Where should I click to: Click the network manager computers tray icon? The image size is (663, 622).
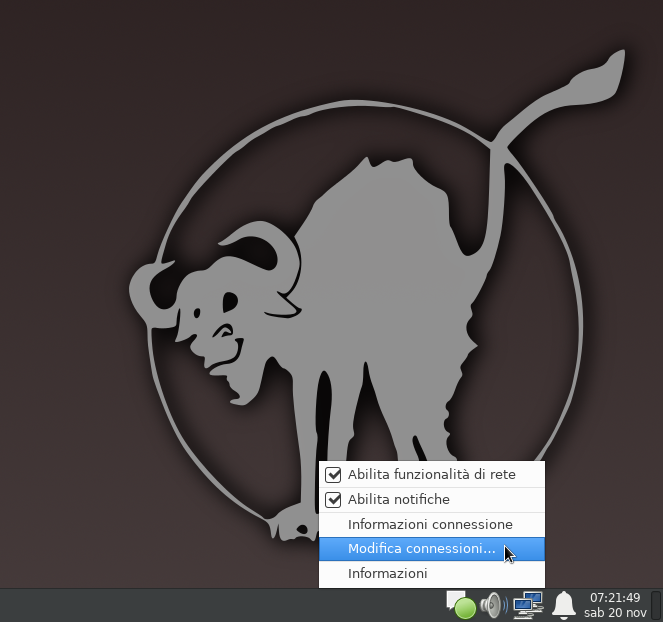click(528, 605)
